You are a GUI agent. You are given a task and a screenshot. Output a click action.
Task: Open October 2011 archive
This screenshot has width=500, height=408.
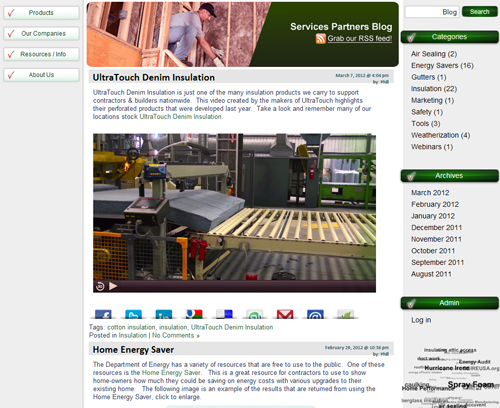point(433,251)
